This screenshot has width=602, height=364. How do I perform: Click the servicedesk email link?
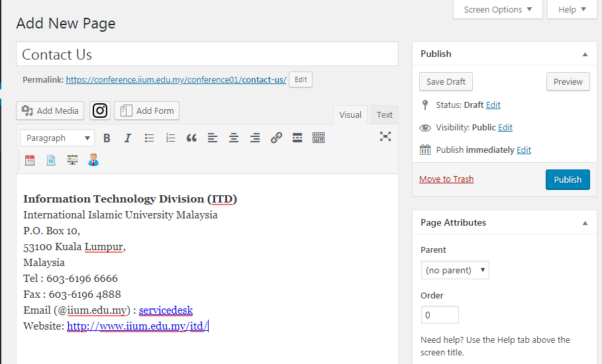pyautogui.click(x=166, y=310)
